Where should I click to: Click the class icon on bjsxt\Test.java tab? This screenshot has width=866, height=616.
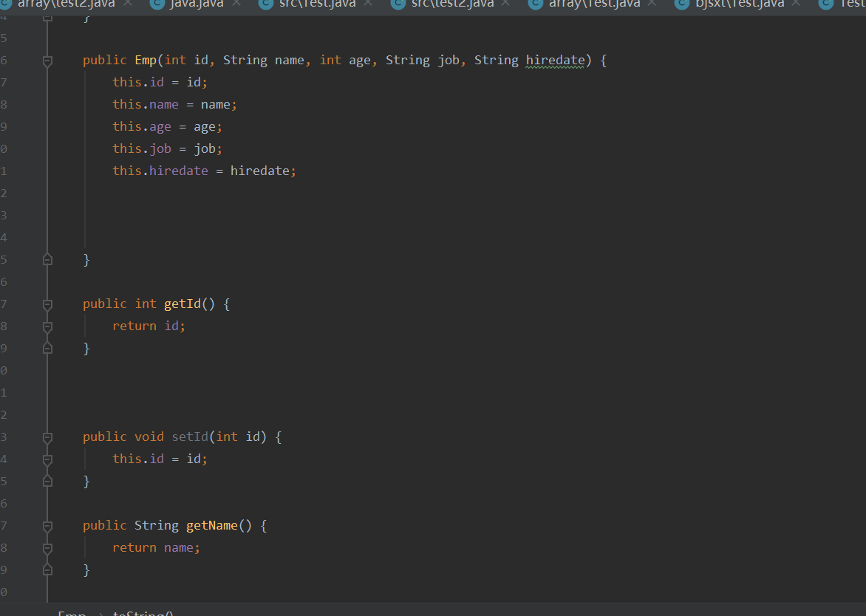coord(682,4)
